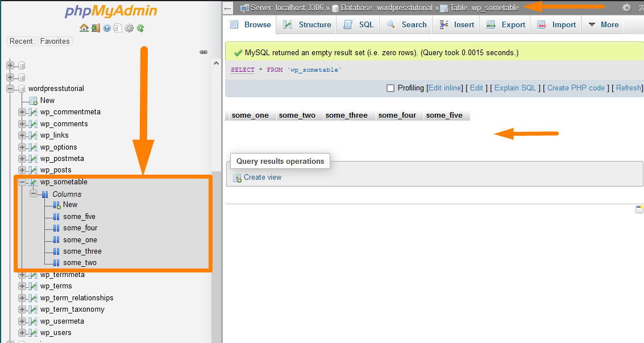Click the Refresh query link
Image resolution: width=644 pixels, height=343 pixels.
coord(629,88)
